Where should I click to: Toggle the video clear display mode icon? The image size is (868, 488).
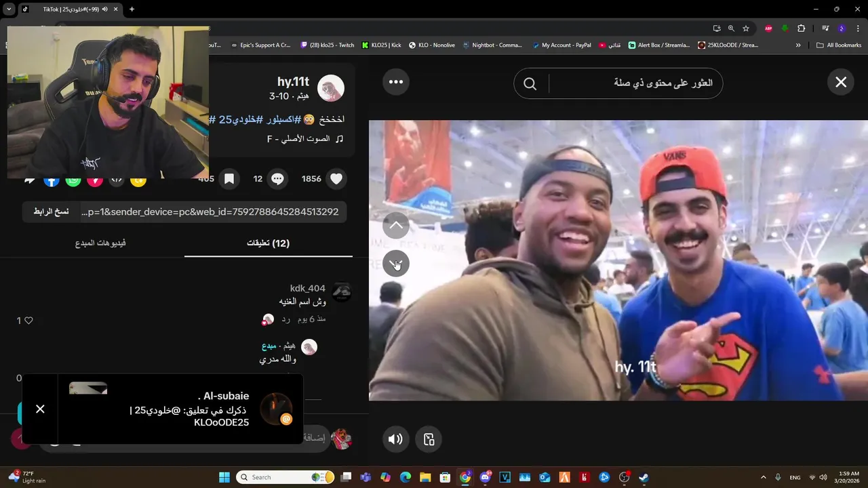point(429,439)
